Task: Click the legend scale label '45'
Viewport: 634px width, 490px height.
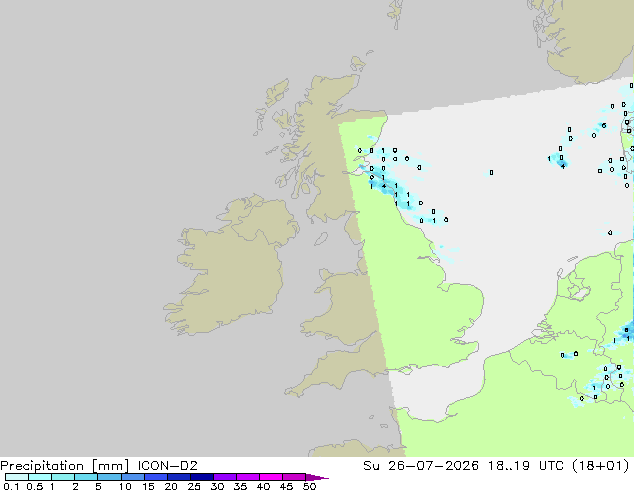Action: [286, 486]
